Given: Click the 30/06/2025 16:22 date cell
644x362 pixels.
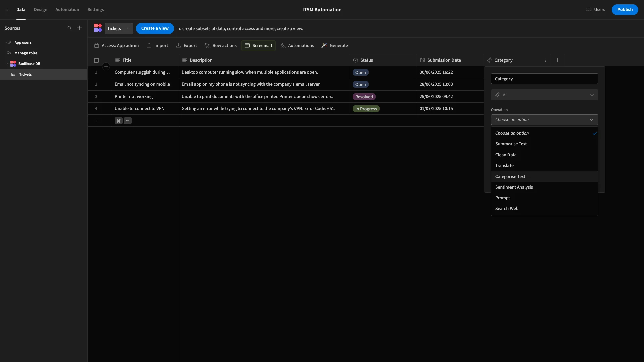Looking at the screenshot, I should pos(450,72).
